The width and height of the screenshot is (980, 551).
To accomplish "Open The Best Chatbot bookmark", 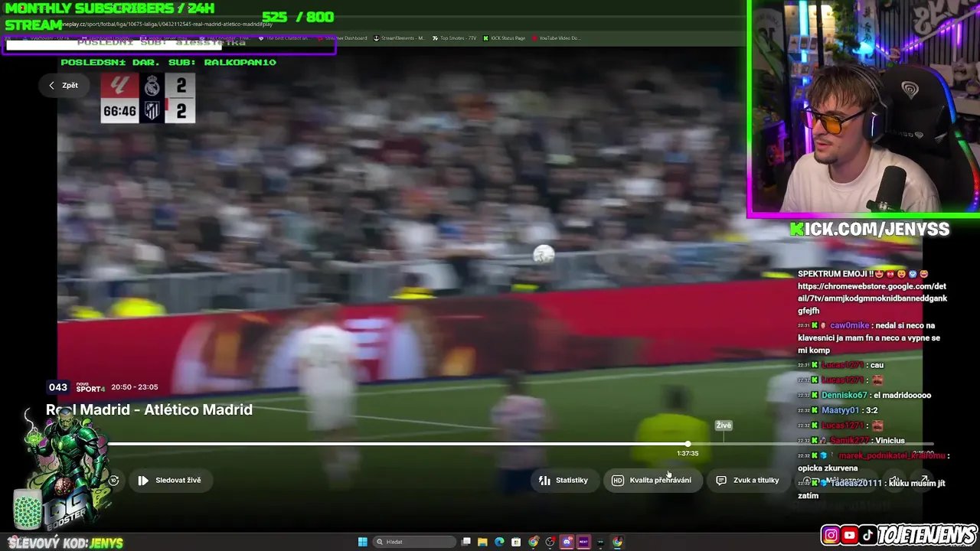I will (x=283, y=38).
